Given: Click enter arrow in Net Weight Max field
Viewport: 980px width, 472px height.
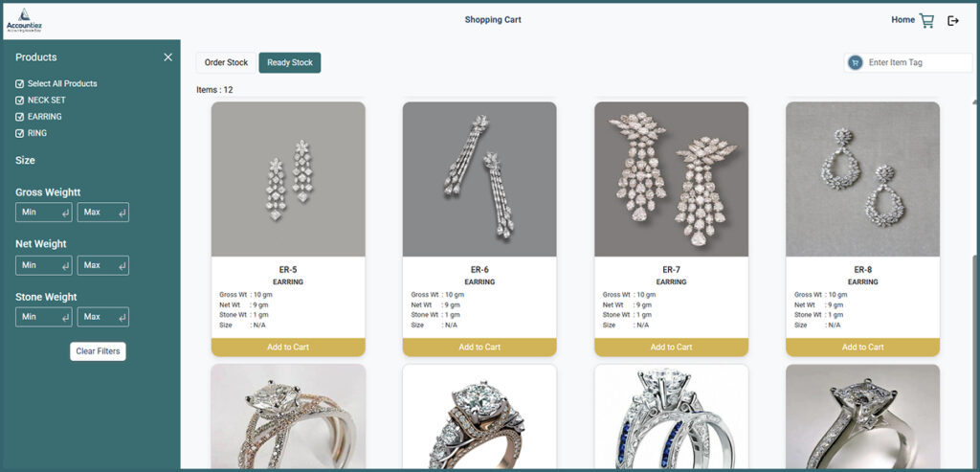Looking at the screenshot, I should [x=122, y=266].
